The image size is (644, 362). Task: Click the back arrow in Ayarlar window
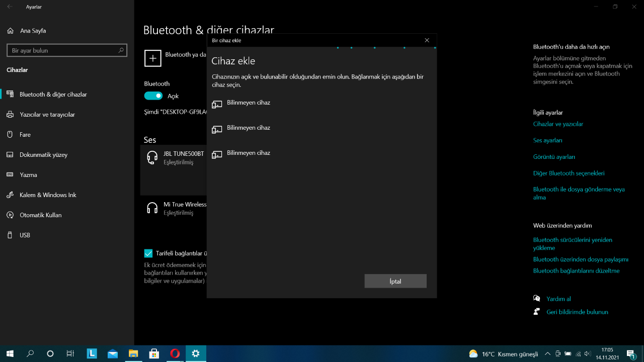pos(10,7)
